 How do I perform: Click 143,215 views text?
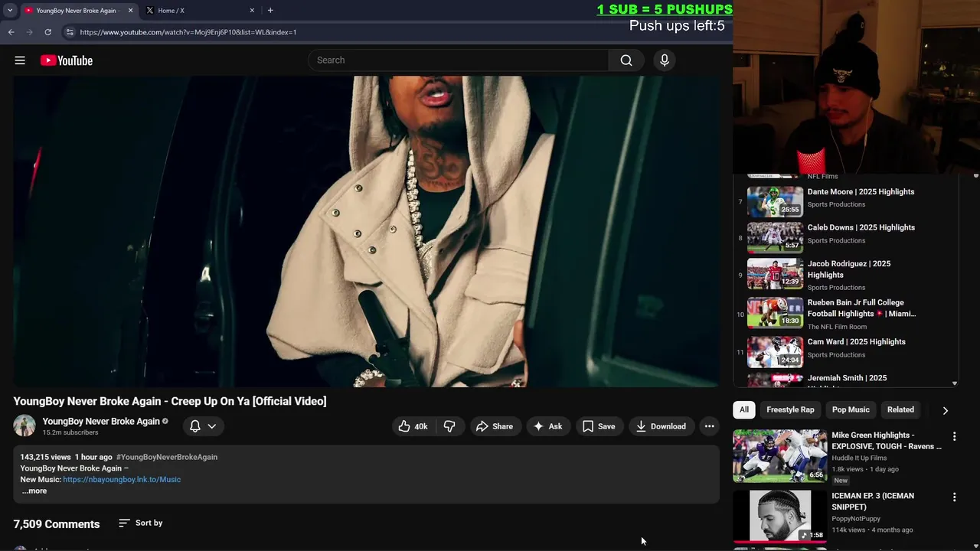click(x=45, y=457)
